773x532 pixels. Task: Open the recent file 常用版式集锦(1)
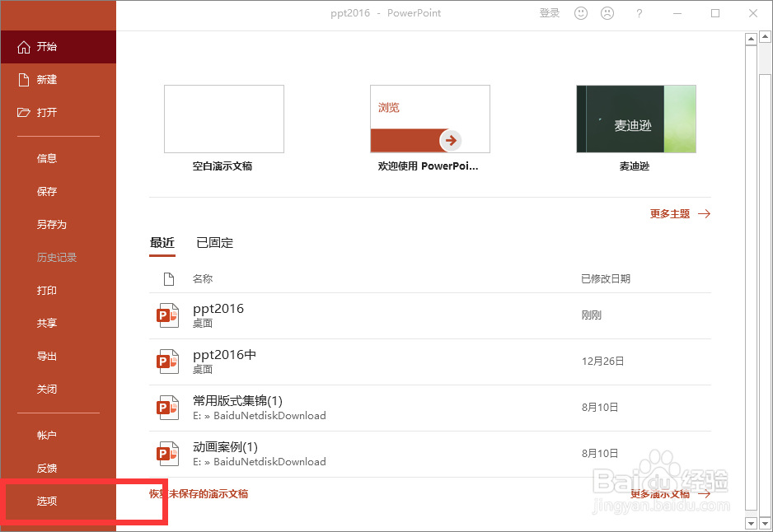click(x=430, y=408)
